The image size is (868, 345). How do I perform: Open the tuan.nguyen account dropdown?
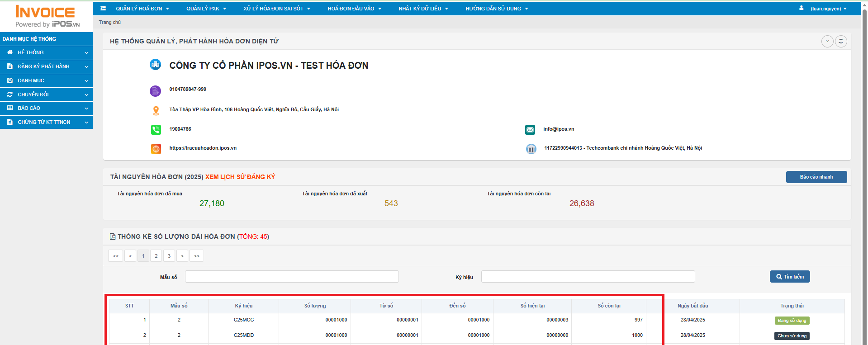pos(828,9)
